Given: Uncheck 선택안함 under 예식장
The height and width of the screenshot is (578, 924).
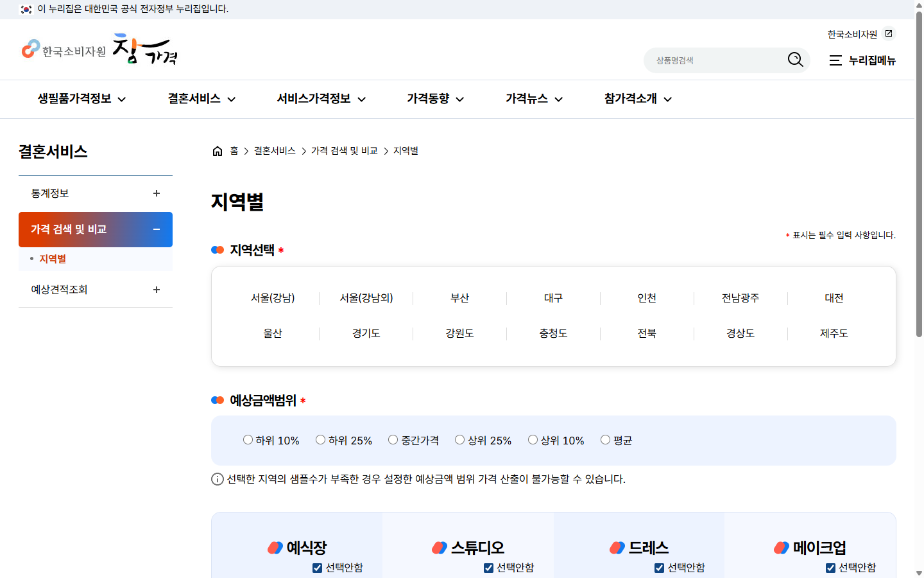Looking at the screenshot, I should (317, 568).
